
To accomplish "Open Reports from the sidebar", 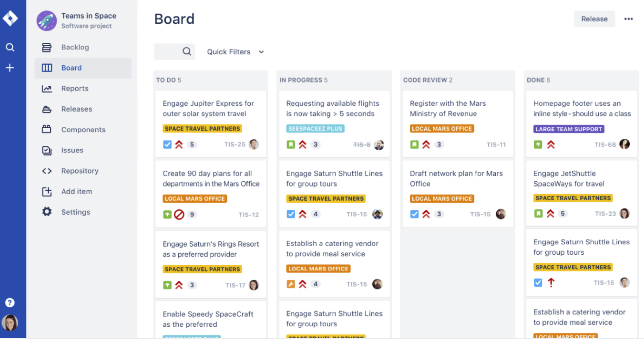I will coord(83,88).
